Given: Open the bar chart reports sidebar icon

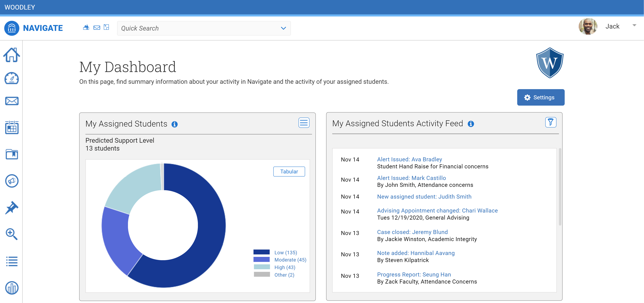Looking at the screenshot, I should click(12, 288).
